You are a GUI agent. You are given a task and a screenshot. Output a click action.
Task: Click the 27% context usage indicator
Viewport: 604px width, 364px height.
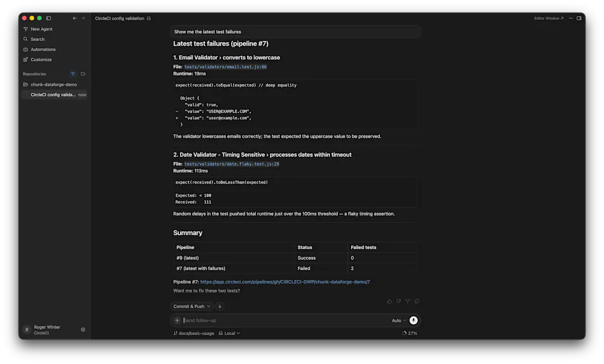pyautogui.click(x=410, y=333)
